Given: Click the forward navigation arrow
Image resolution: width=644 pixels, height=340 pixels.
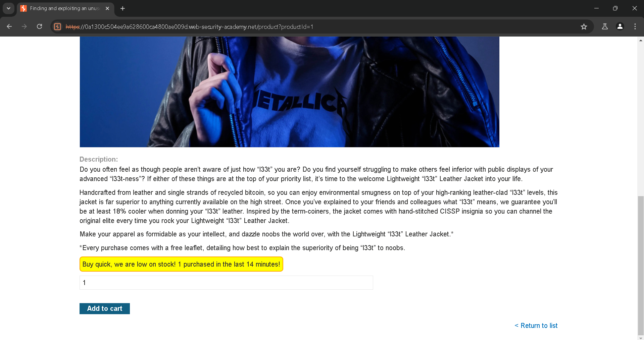Looking at the screenshot, I should [x=24, y=26].
